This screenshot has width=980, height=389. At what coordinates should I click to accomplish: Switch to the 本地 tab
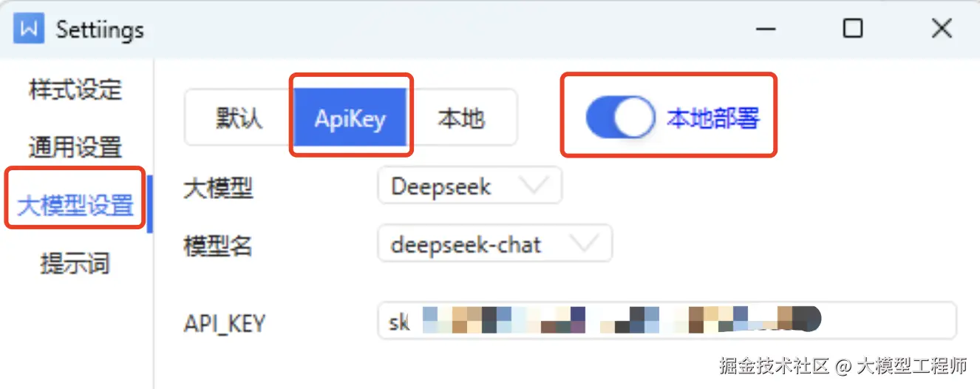(x=461, y=118)
